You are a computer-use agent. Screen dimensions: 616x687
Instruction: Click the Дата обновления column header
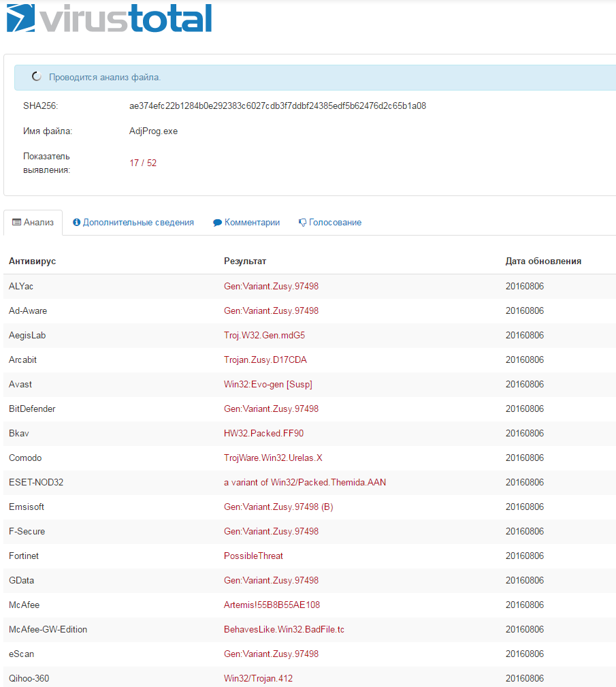tap(543, 261)
